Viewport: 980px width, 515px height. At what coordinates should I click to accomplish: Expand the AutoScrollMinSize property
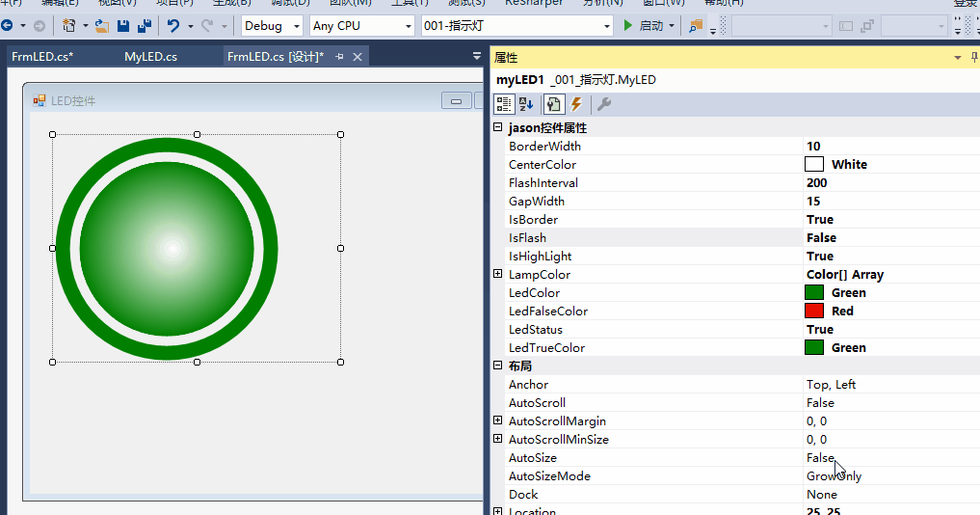pyautogui.click(x=498, y=438)
